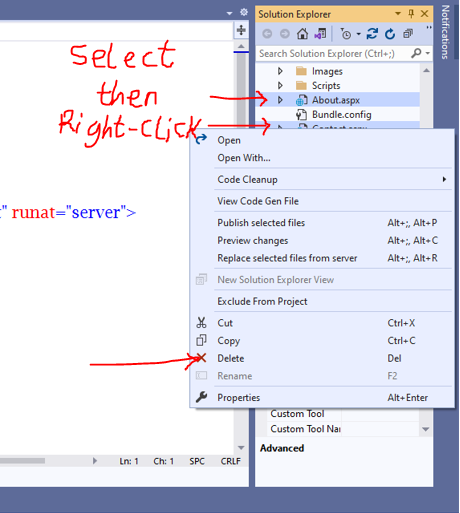This screenshot has height=513, width=460.
Task: Click the Solution Explorer tree scroll up arrow
Action: coord(426,71)
